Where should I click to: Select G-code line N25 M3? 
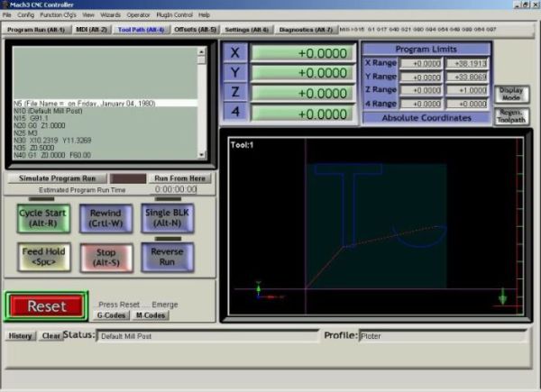[105, 133]
